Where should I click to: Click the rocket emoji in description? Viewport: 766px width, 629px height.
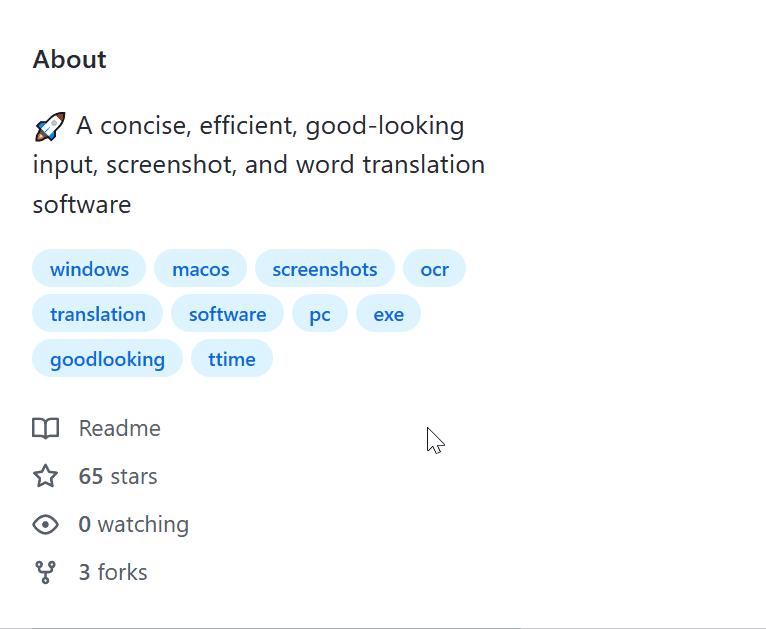[x=50, y=127]
